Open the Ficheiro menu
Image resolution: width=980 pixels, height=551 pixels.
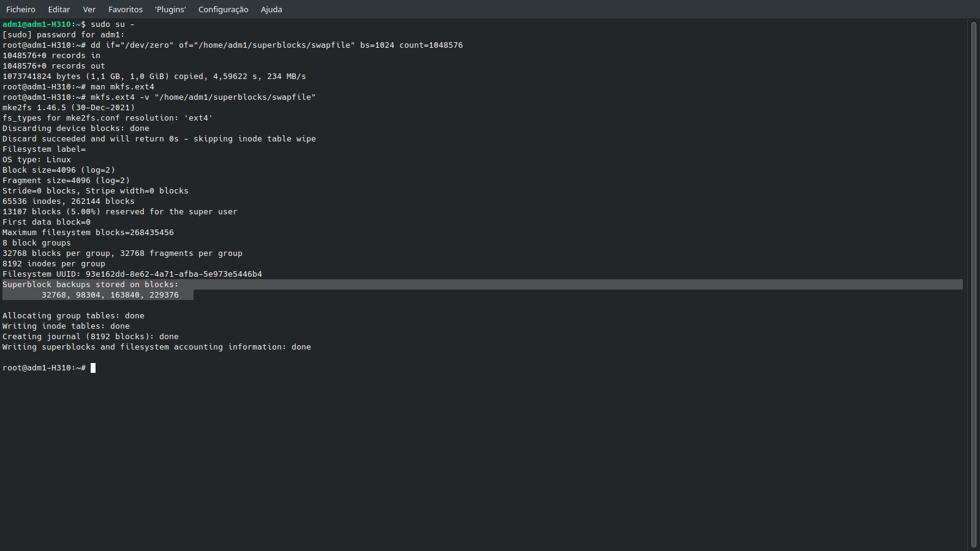(x=21, y=9)
